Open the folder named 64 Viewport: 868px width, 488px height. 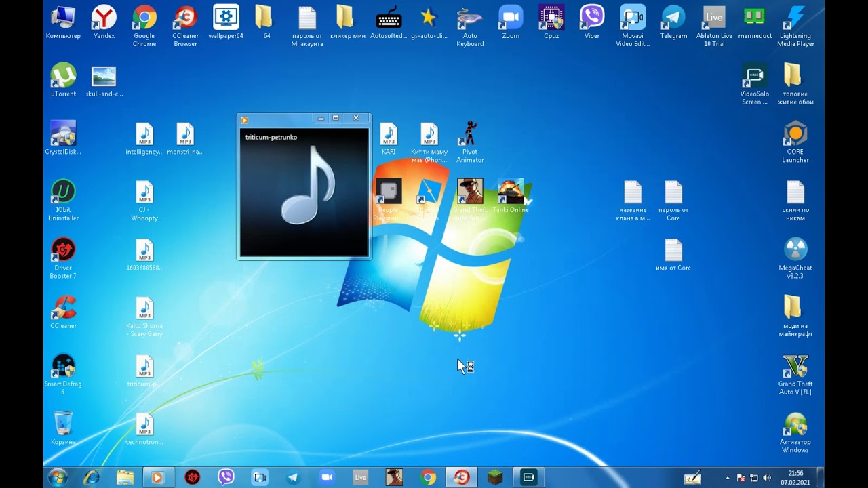[x=267, y=22]
